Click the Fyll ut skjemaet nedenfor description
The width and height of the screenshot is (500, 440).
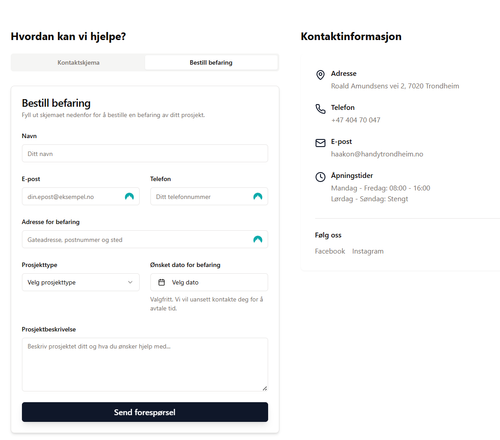coord(113,115)
